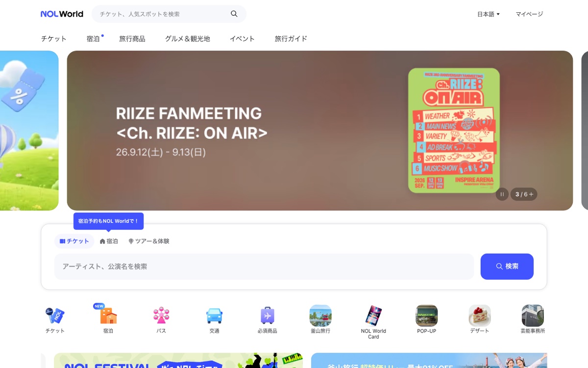
Task: Open the 宿泊 navigation menu
Action: pos(93,39)
